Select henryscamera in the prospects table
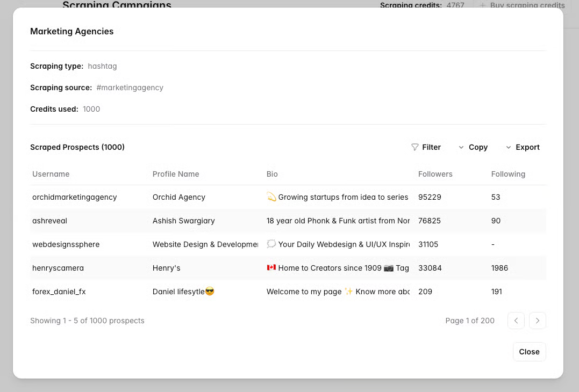The height and width of the screenshot is (392, 579). pyautogui.click(x=58, y=268)
